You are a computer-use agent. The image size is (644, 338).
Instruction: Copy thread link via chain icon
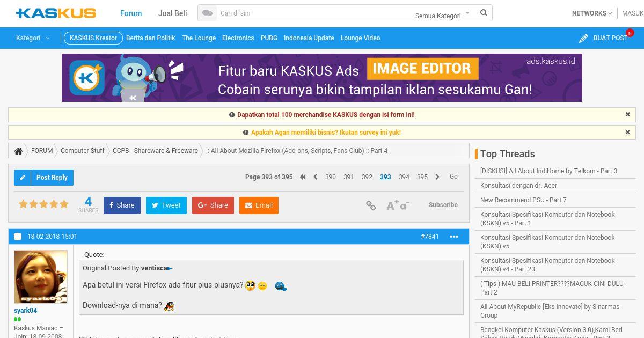click(x=371, y=205)
